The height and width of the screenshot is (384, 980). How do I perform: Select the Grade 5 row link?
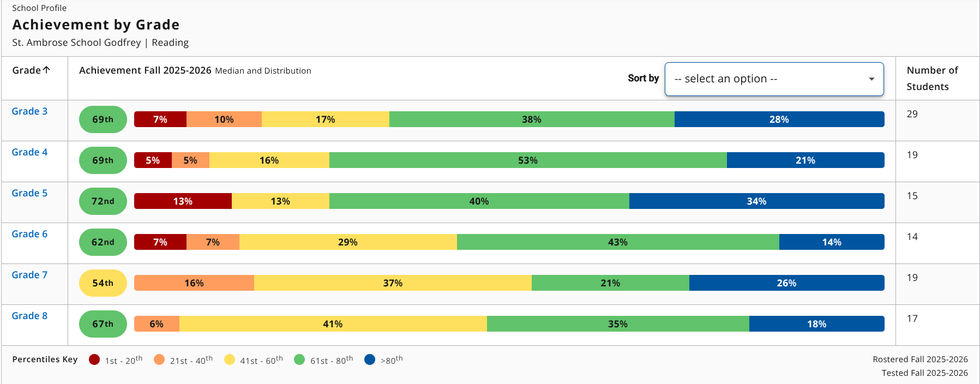[29, 193]
